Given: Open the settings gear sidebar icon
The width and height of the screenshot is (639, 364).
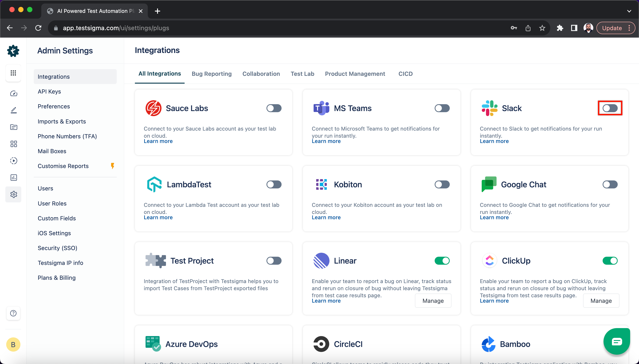Looking at the screenshot, I should [x=14, y=194].
